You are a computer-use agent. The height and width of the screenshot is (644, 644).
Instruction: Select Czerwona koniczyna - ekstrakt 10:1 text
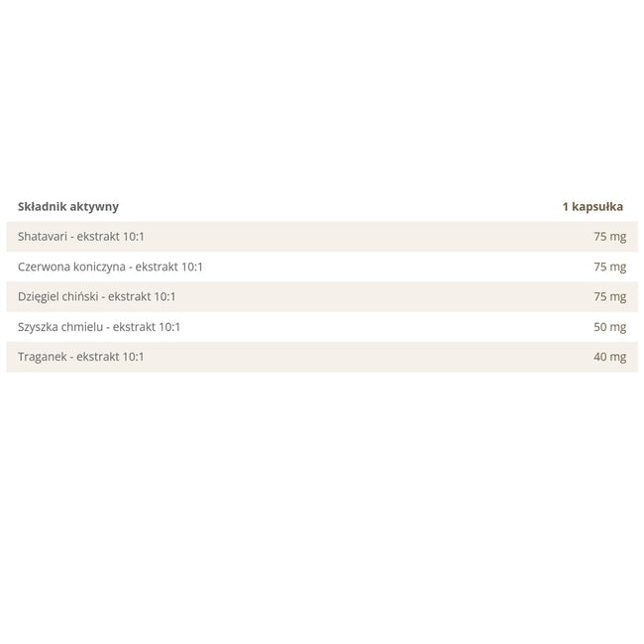click(110, 267)
